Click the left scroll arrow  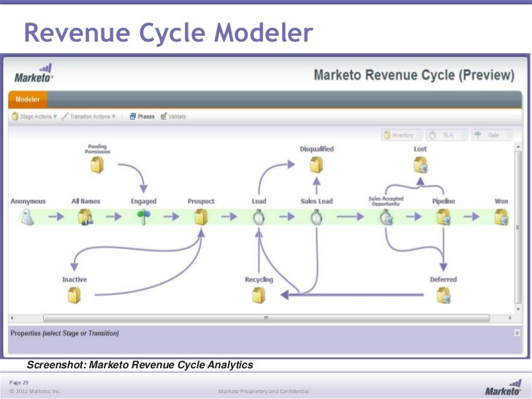(x=12, y=318)
